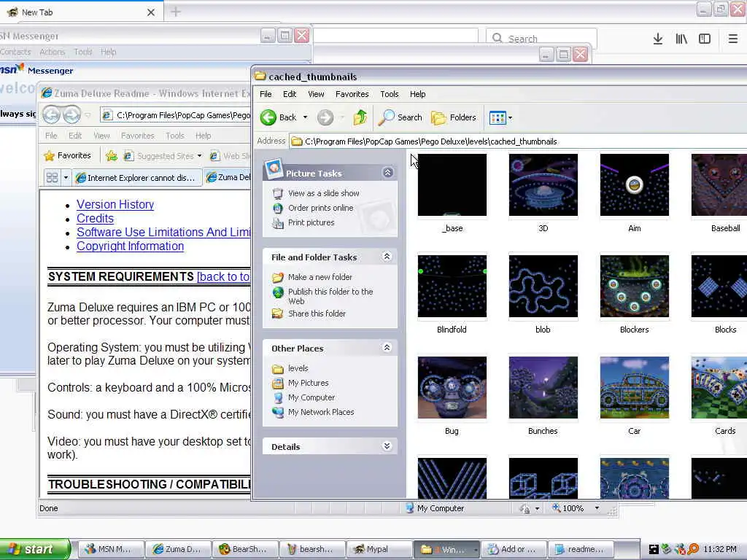Viewport: 747px width, 560px height.
Task: Switch to Internet Explorer cannot display tab
Action: pyautogui.click(x=136, y=178)
